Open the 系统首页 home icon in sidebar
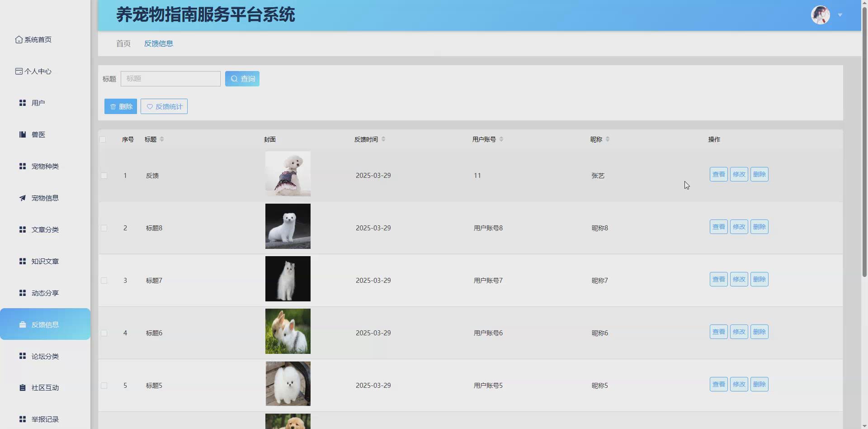Image resolution: width=868 pixels, height=429 pixels. tap(19, 39)
